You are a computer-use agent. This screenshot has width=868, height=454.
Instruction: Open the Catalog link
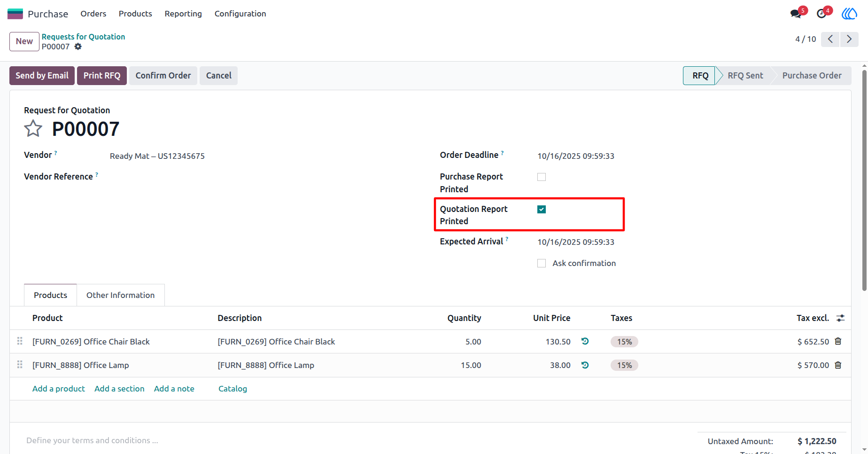coord(232,389)
